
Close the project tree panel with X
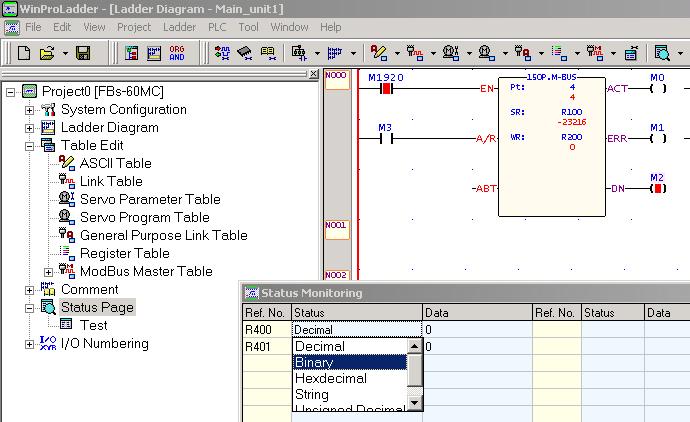pos(313,73)
